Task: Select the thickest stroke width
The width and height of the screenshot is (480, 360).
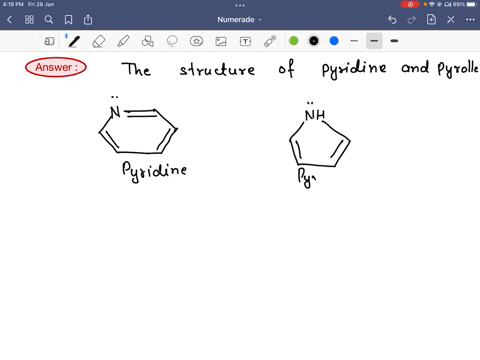Action: (x=394, y=41)
